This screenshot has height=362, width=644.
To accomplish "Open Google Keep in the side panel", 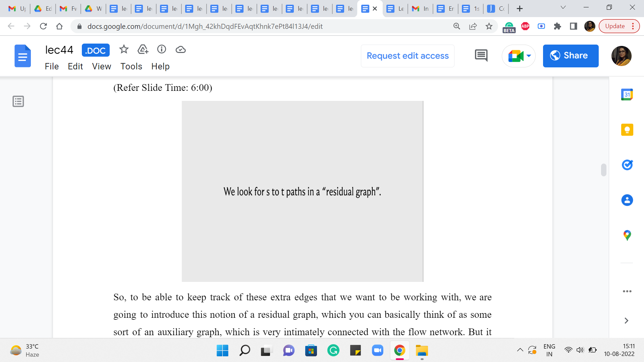I will click(627, 130).
